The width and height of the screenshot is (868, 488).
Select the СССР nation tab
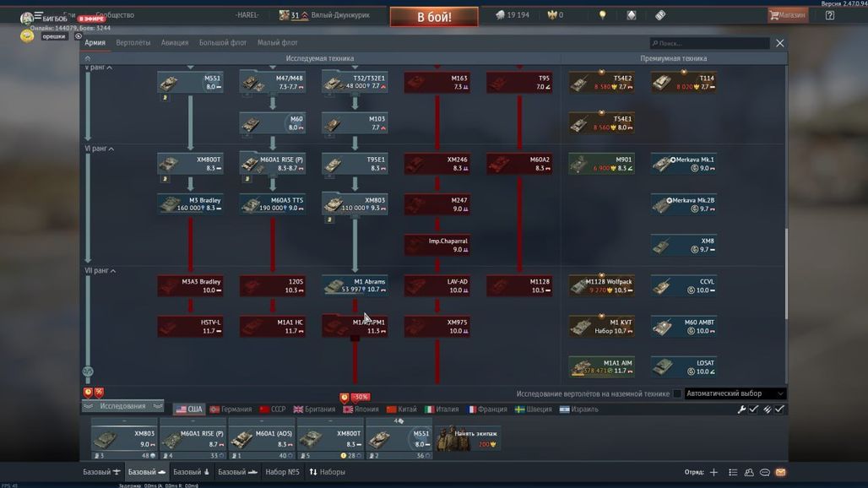(273, 409)
